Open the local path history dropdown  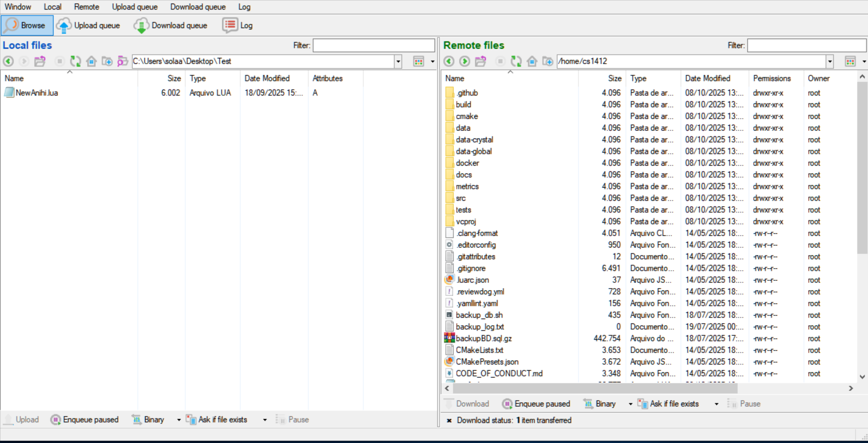coord(398,61)
